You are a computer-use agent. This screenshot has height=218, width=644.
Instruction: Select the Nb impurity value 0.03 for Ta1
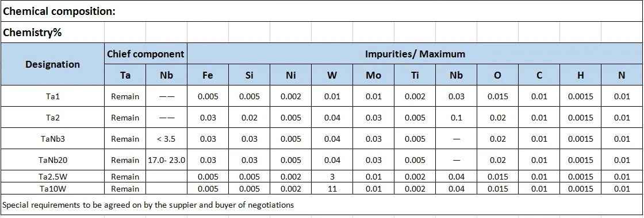[457, 96]
